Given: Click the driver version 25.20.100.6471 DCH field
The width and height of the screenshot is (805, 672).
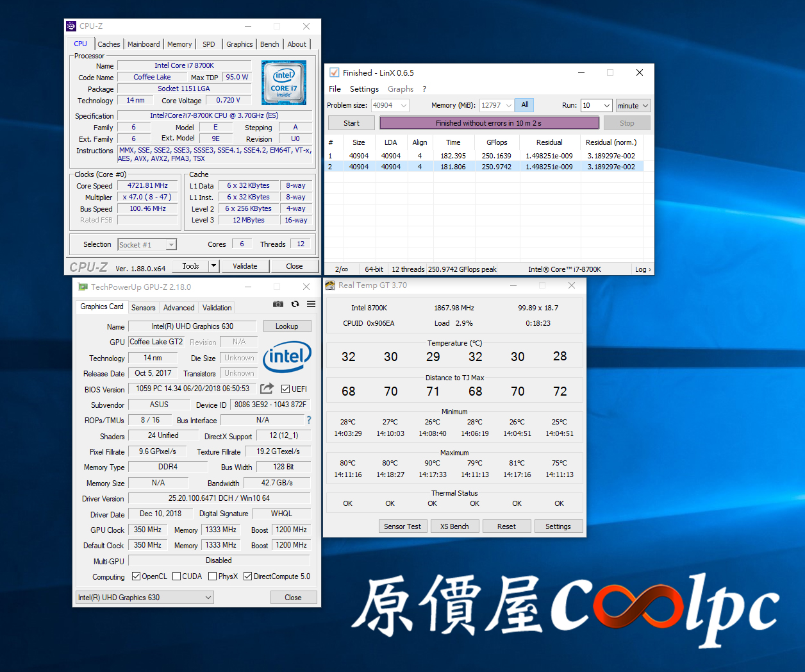Looking at the screenshot, I should (x=219, y=498).
